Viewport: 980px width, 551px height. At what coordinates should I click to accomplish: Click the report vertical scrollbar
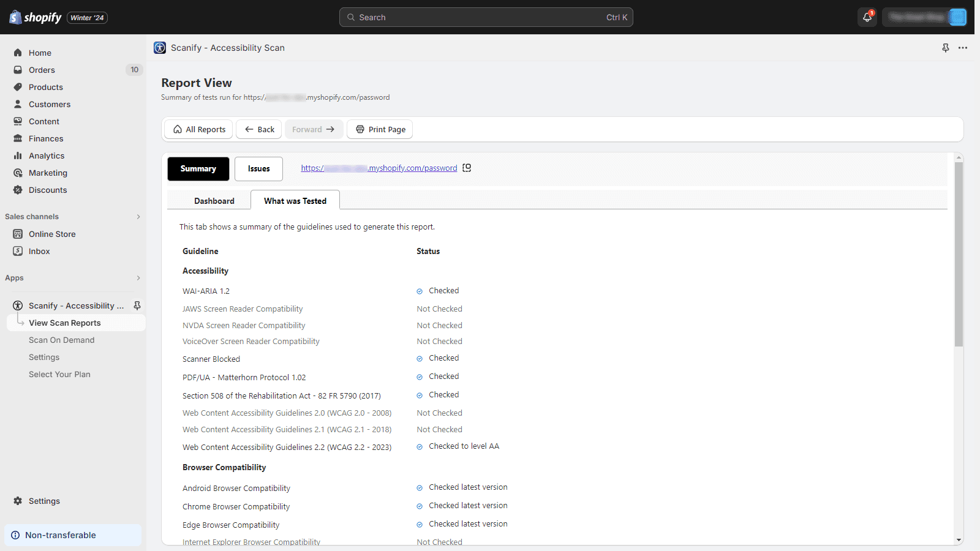click(959, 254)
